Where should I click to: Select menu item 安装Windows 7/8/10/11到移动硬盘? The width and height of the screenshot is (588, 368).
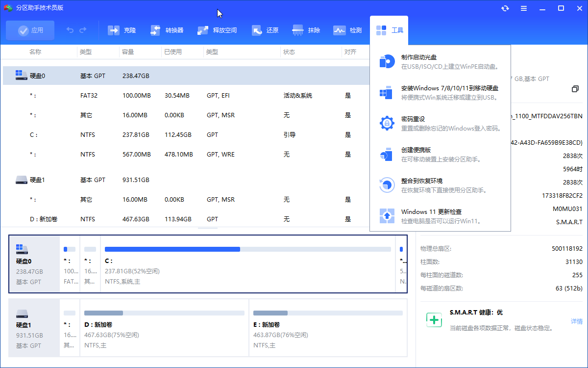pos(440,92)
